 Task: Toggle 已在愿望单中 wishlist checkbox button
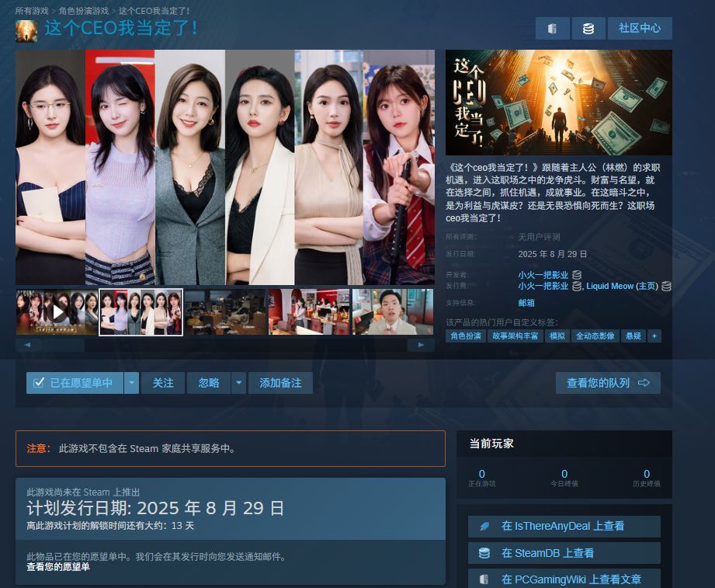tap(75, 383)
